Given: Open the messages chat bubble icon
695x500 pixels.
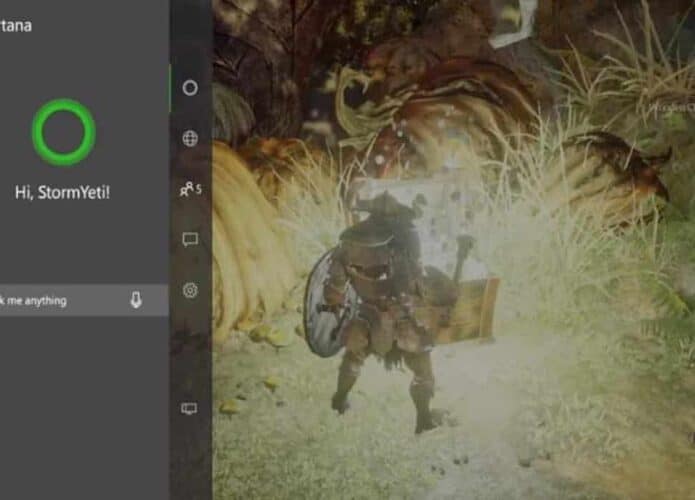Looking at the screenshot, I should click(190, 239).
